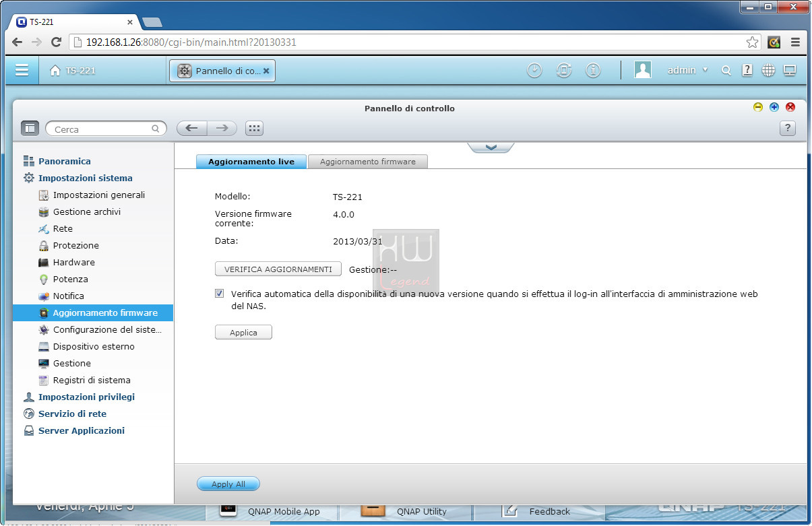Open the desktop preferences monitor icon
The height and width of the screenshot is (526, 812).
790,70
